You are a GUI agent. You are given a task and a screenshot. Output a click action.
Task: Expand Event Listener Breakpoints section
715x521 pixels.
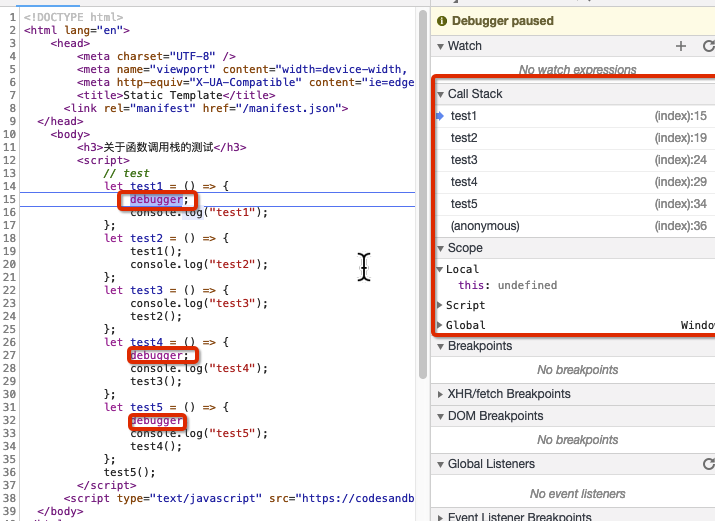click(x=440, y=517)
